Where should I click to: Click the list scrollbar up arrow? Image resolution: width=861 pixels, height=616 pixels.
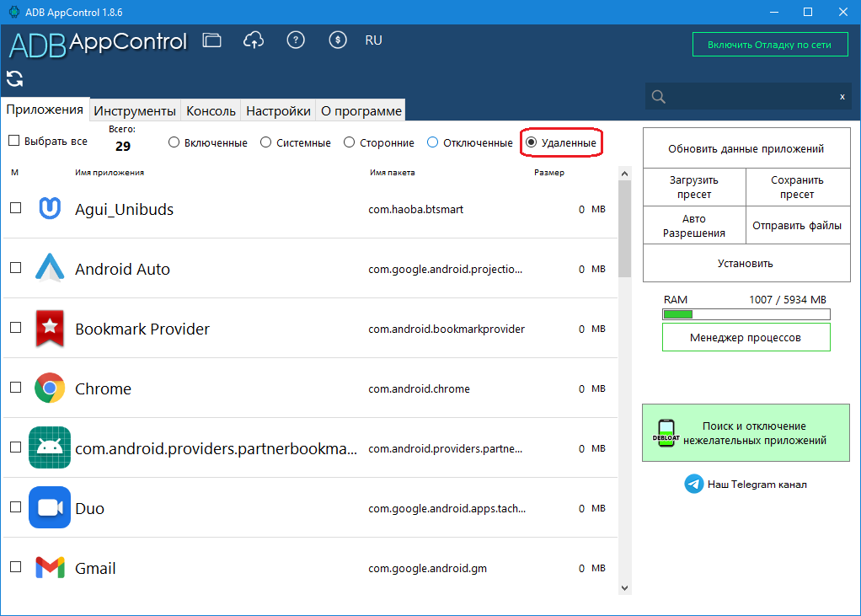(x=624, y=174)
